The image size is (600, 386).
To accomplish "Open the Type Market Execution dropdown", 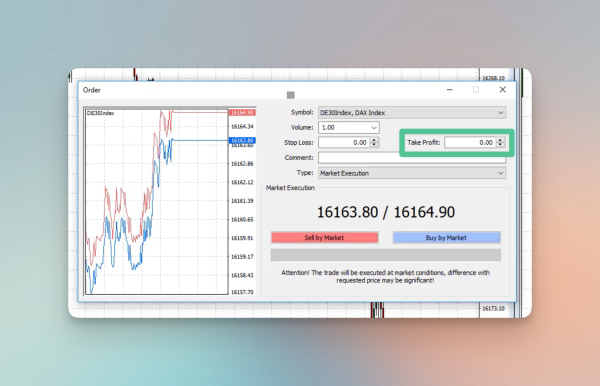I will [x=412, y=173].
